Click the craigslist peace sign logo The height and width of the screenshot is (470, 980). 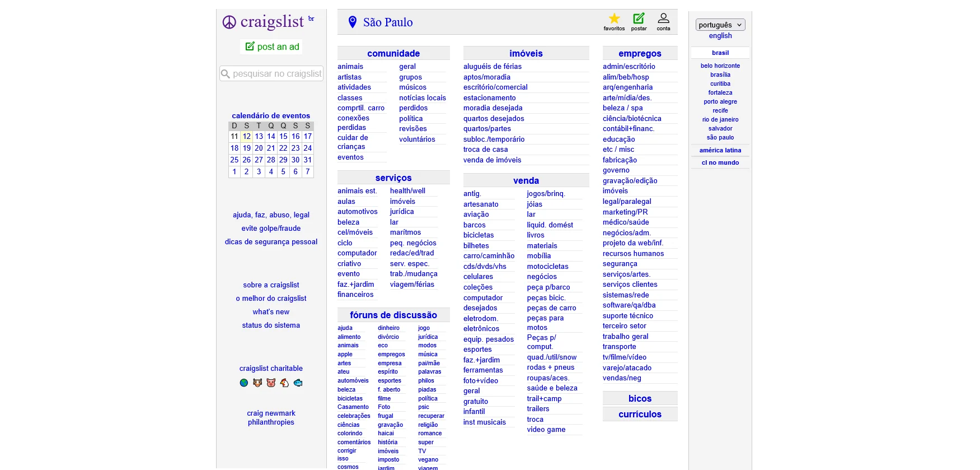point(229,22)
